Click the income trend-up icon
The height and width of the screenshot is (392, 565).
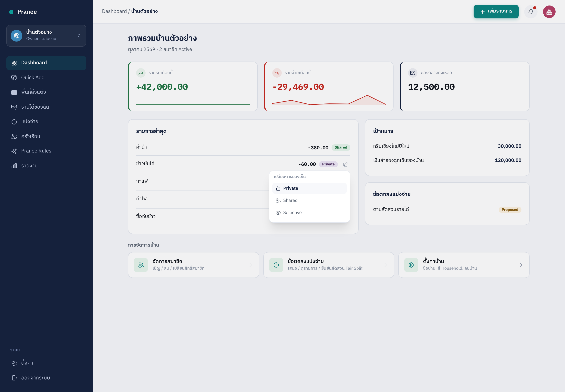(141, 73)
